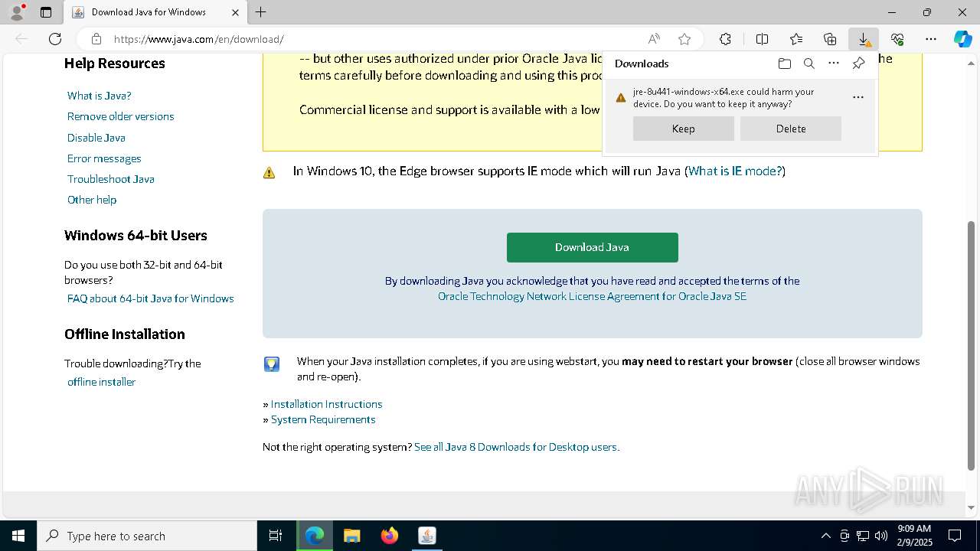The height and width of the screenshot is (551, 980).
Task: Show hidden system tray icons
Action: coord(825,536)
